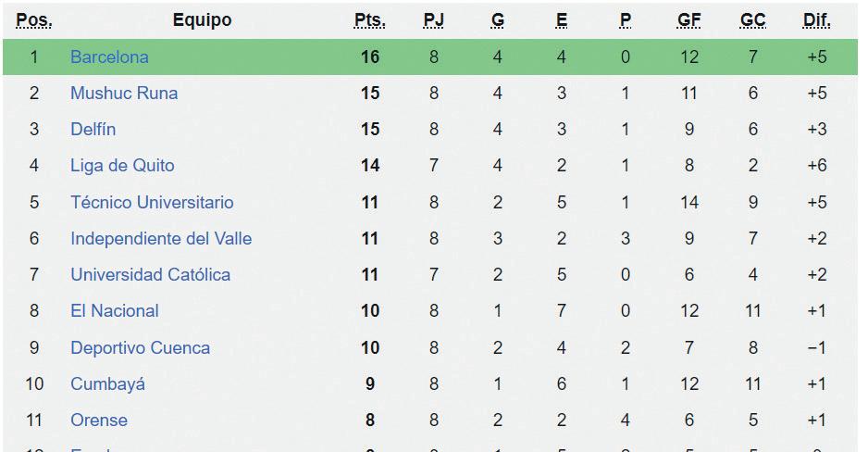Click the PJ column header abbreviation

[433, 20]
